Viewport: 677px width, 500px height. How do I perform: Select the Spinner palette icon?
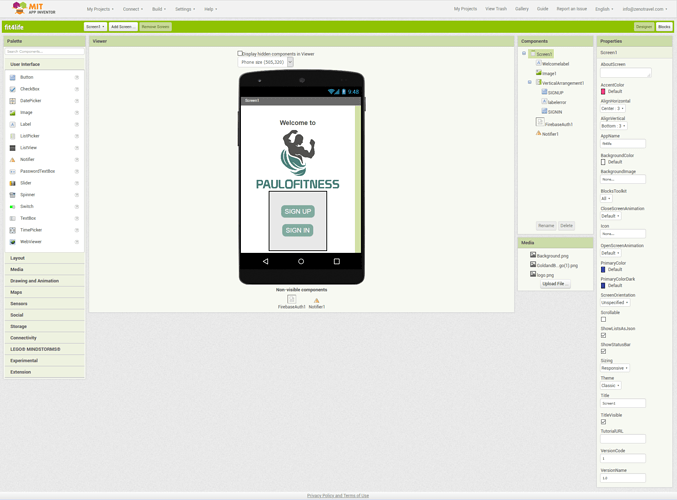[x=13, y=195]
